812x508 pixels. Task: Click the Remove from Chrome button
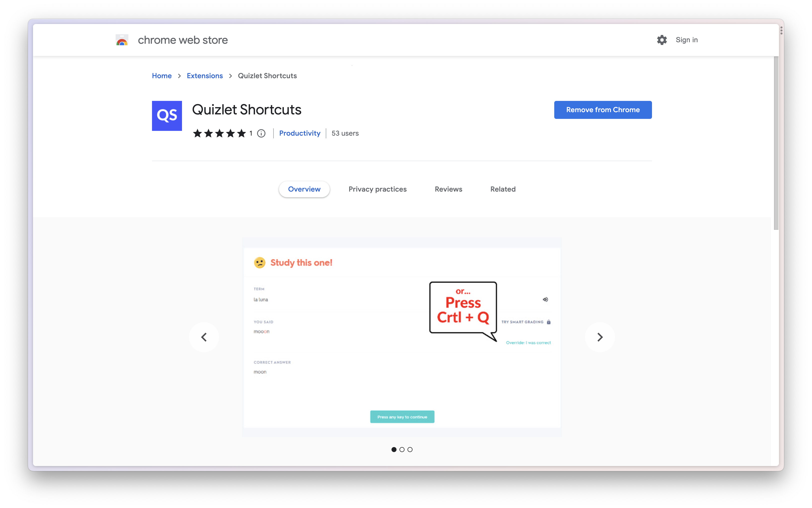603,109
